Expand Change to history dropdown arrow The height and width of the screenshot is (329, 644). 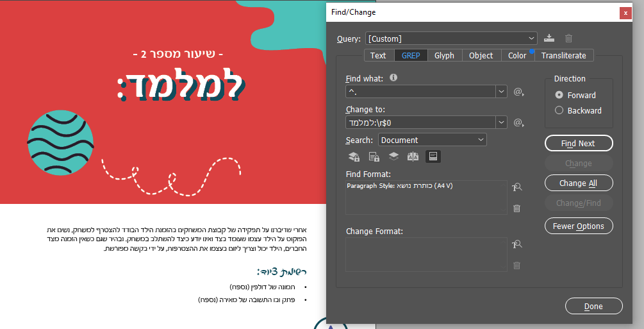pos(501,122)
